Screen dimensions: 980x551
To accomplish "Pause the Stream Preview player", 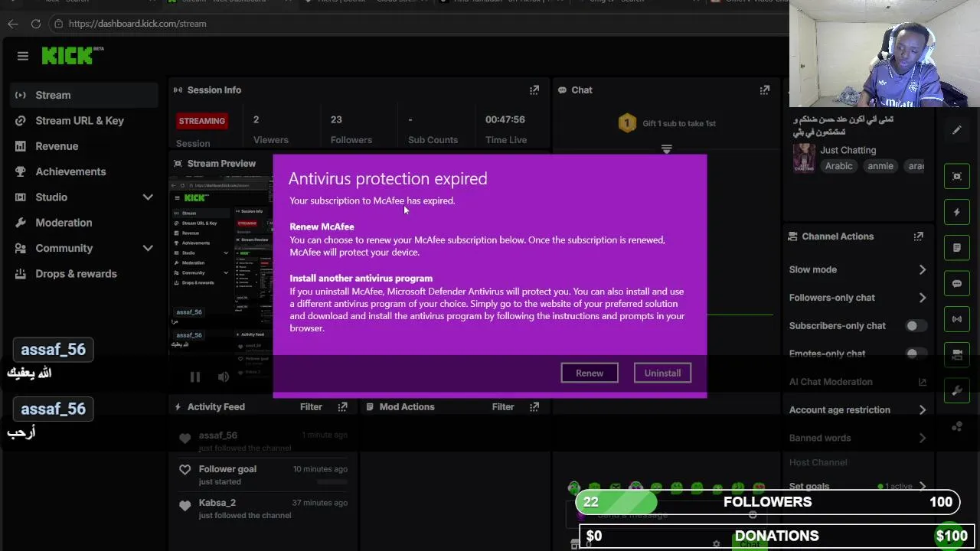I will 195,377.
